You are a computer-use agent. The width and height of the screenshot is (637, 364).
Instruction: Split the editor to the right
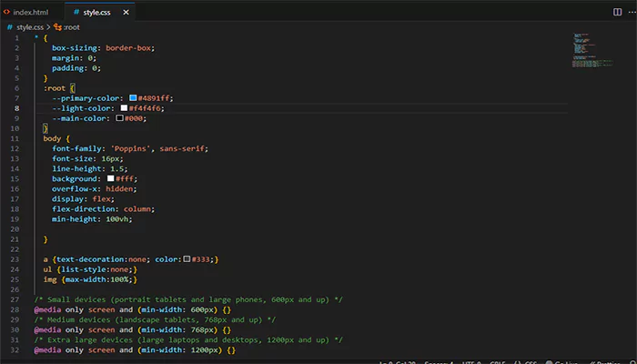[x=617, y=12]
